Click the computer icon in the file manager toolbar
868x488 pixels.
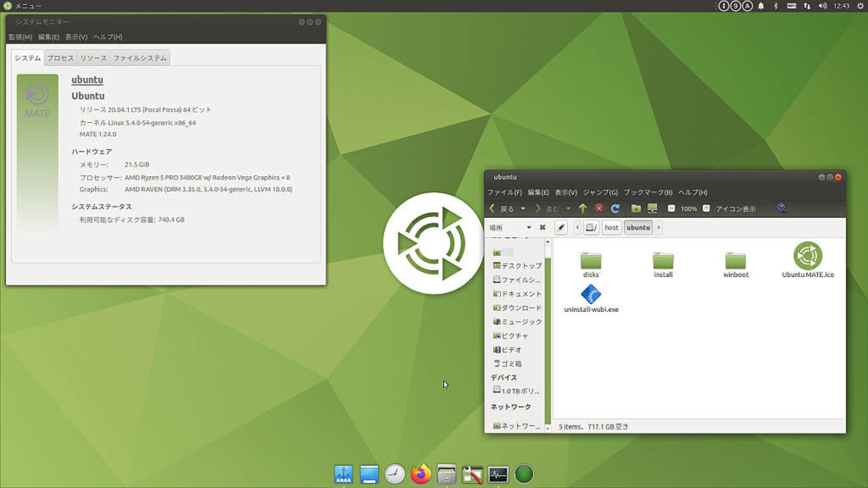click(x=652, y=209)
